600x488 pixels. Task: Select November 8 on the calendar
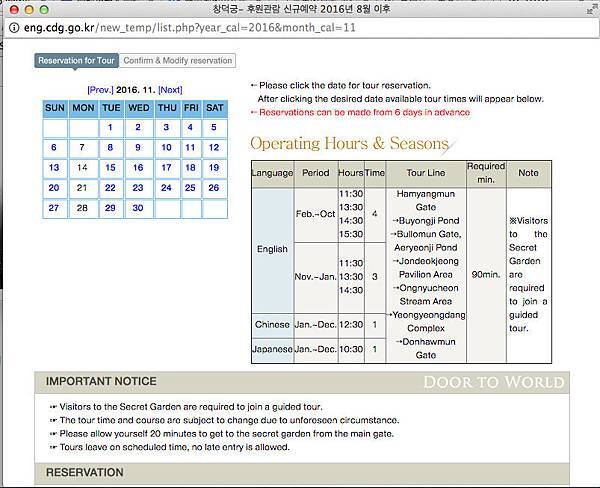coord(110,147)
